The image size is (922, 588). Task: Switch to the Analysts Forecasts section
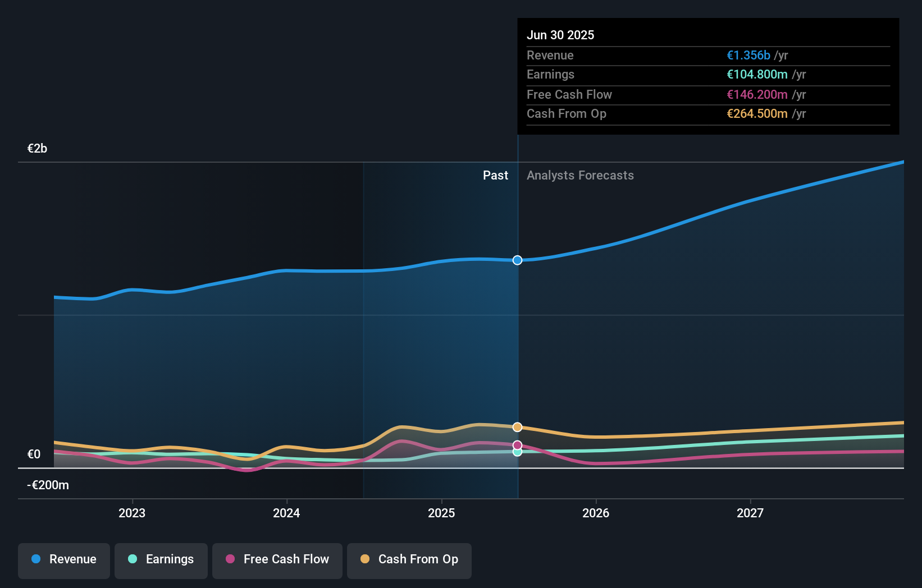[580, 175]
